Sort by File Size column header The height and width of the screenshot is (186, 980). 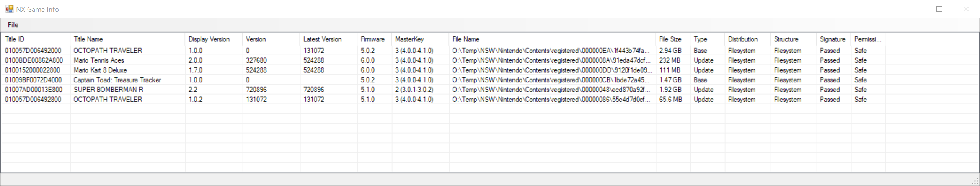click(673, 39)
